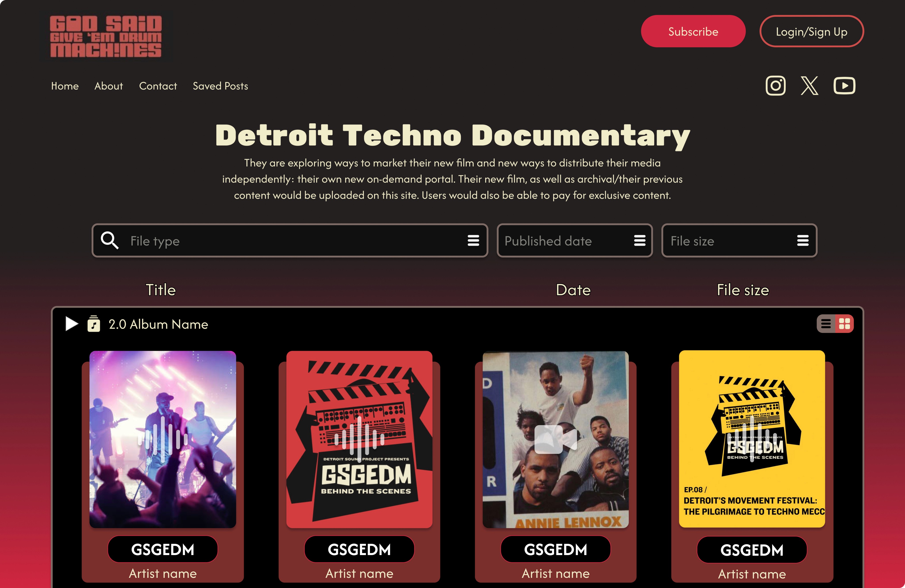Open the X (Twitter) social icon
This screenshot has width=905, height=588.
(809, 86)
